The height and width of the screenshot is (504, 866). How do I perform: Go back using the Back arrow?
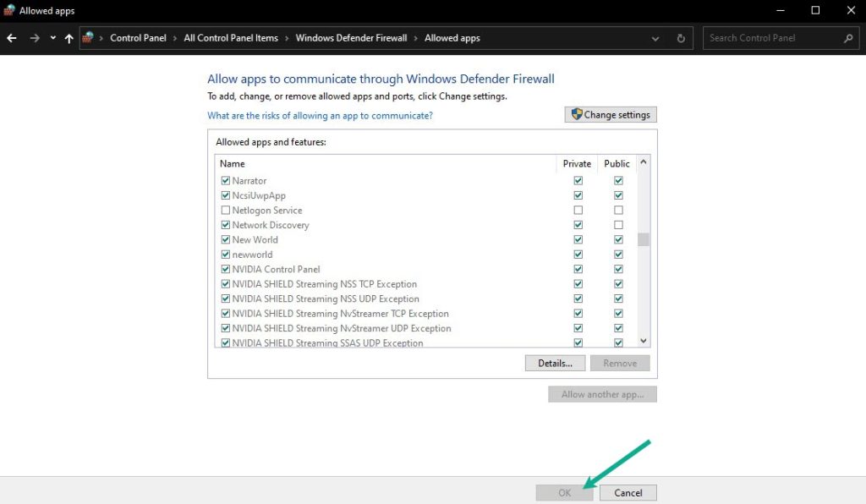12,38
